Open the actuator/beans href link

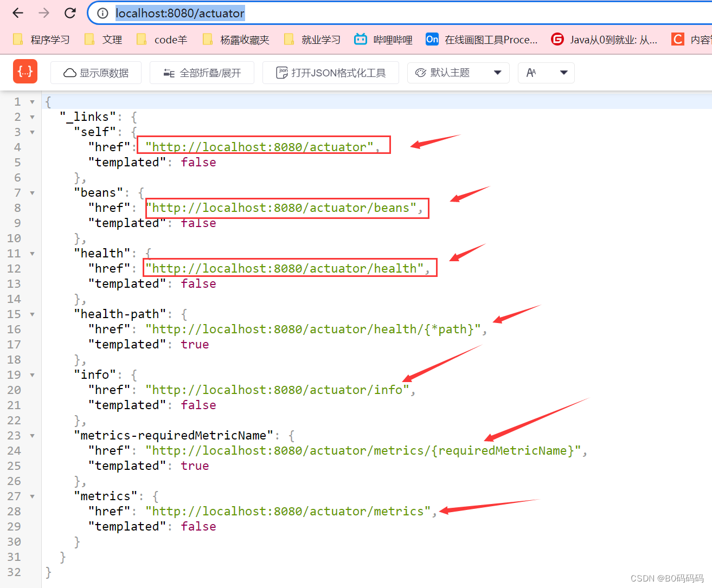(281, 208)
